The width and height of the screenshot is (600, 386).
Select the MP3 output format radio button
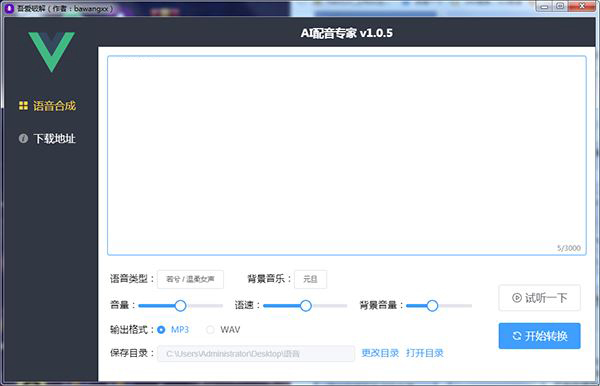point(161,329)
